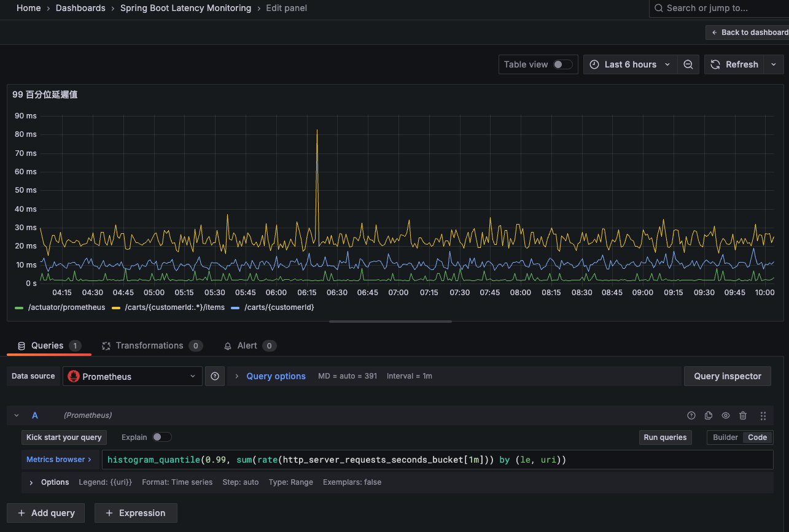
Task: Switch to the Transformations tab
Action: (149, 345)
